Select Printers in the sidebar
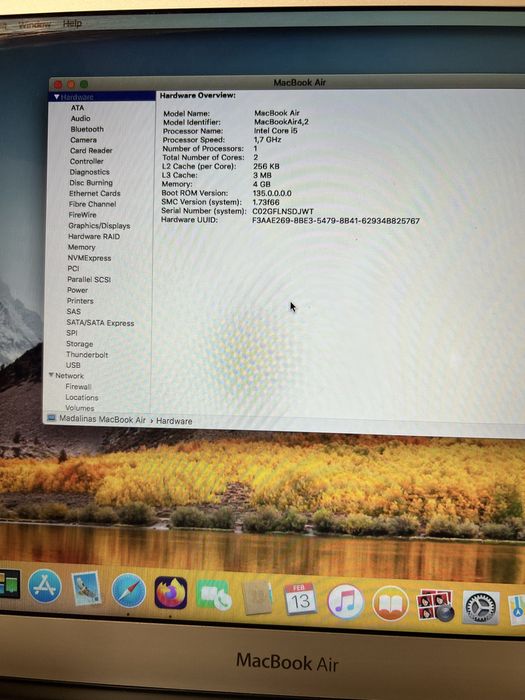The width and height of the screenshot is (525, 700). point(80,301)
